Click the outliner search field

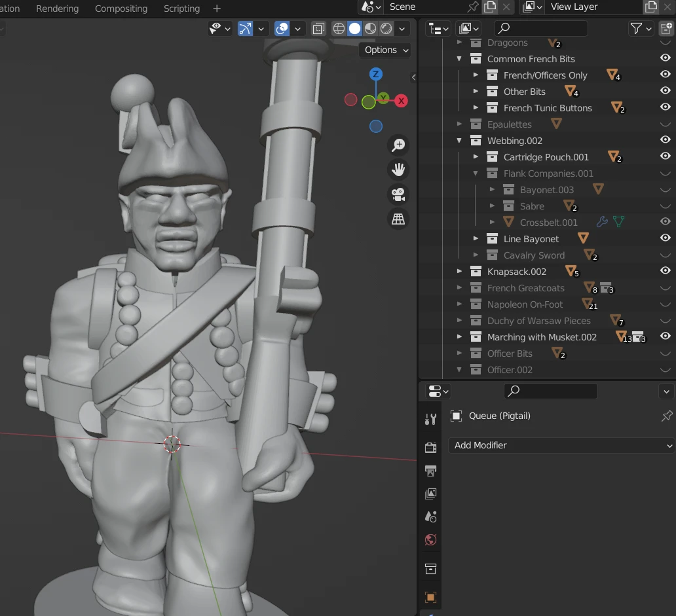[x=540, y=28]
